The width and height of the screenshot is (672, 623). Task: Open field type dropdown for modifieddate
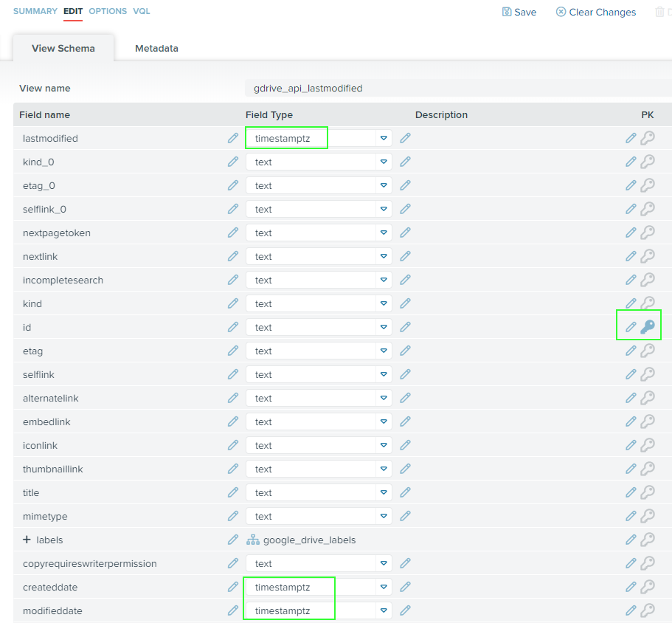[384, 610]
